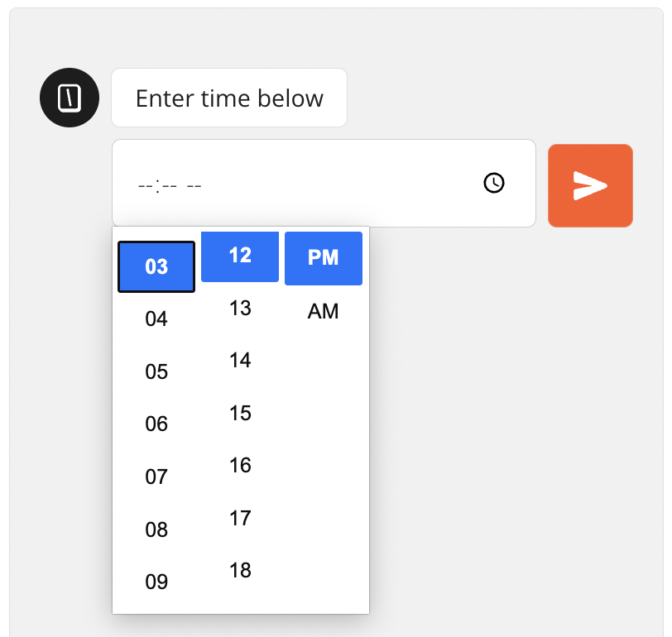Click the clock icon in time field
This screenshot has height=637, width=672.
[x=493, y=183]
